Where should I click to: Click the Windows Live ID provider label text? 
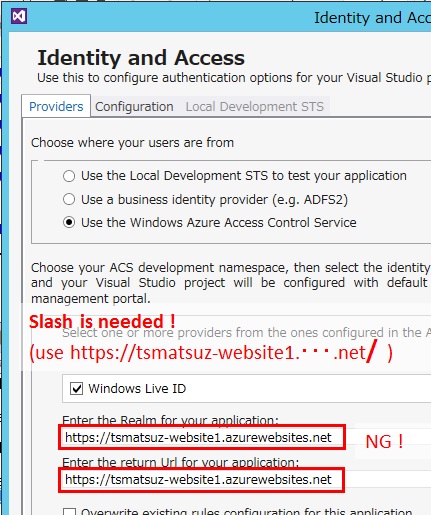[x=137, y=389]
